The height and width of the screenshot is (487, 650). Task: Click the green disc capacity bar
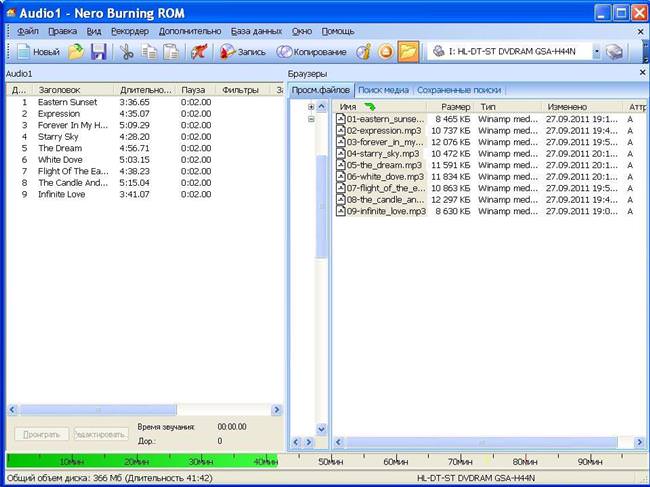click(x=142, y=461)
